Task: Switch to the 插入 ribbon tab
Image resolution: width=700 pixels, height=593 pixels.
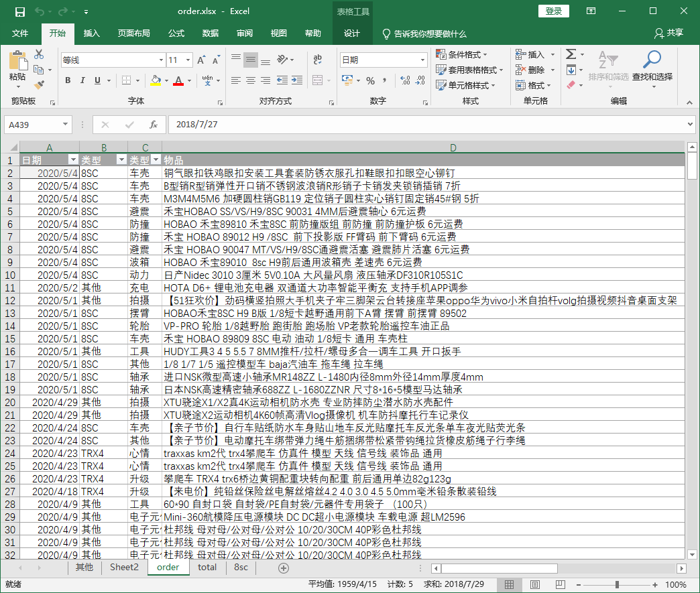Action: click(x=91, y=34)
